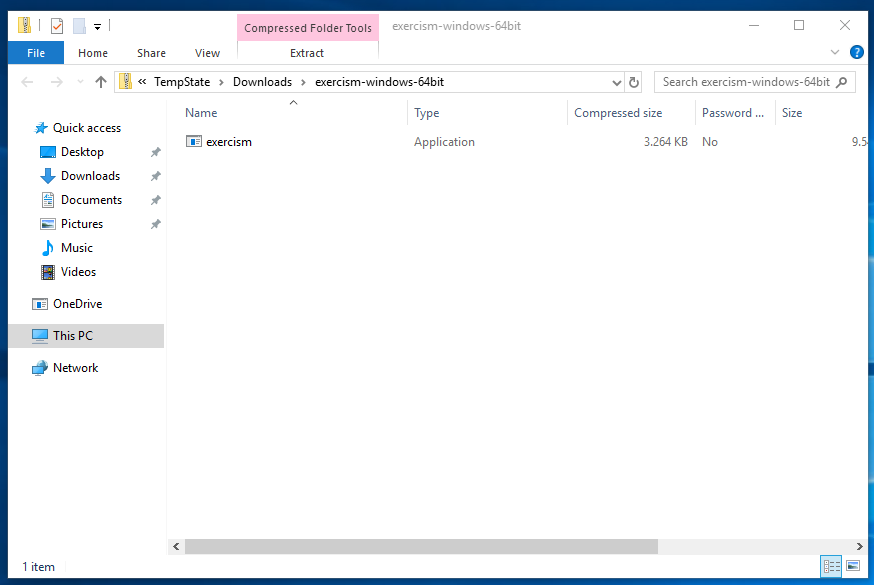Click the No password cell

pos(710,142)
